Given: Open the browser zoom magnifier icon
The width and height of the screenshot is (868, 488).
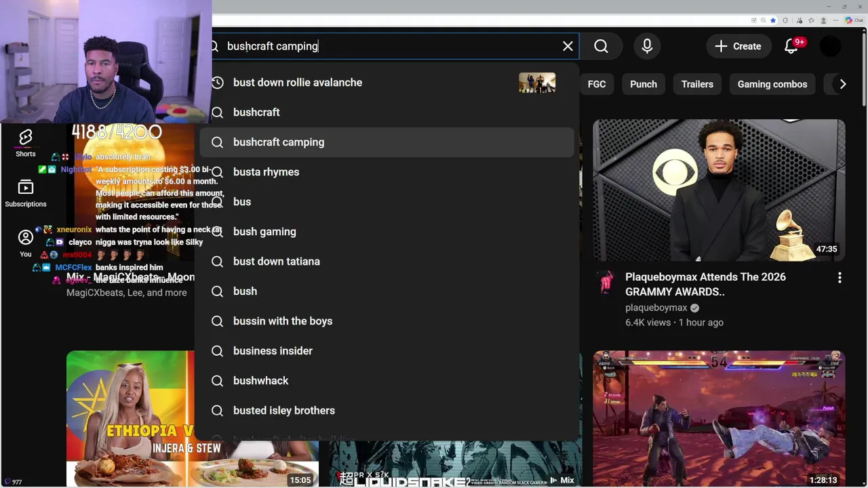Looking at the screenshot, I should click(x=764, y=20).
